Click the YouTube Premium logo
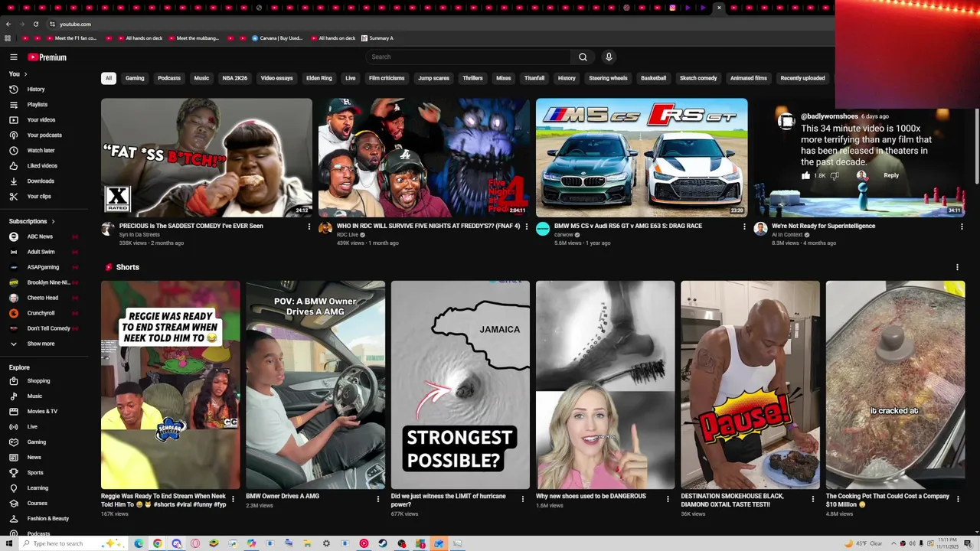 pos(47,57)
